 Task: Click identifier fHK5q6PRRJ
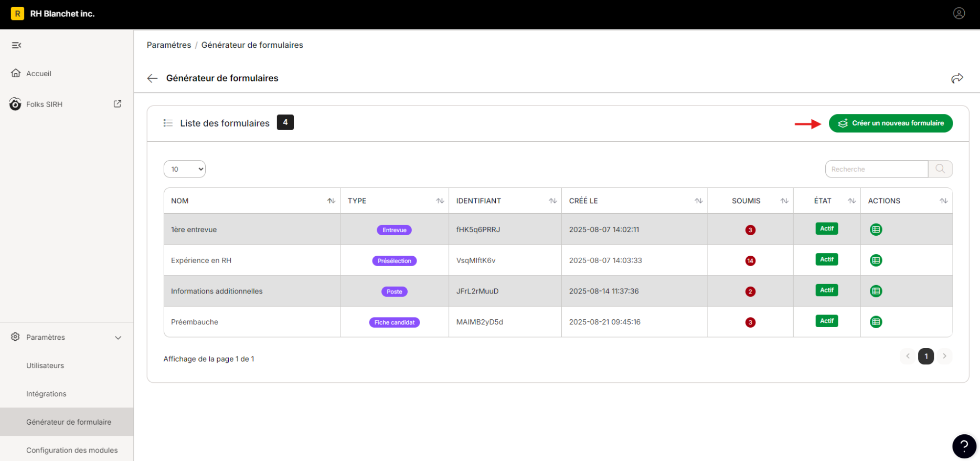(478, 229)
